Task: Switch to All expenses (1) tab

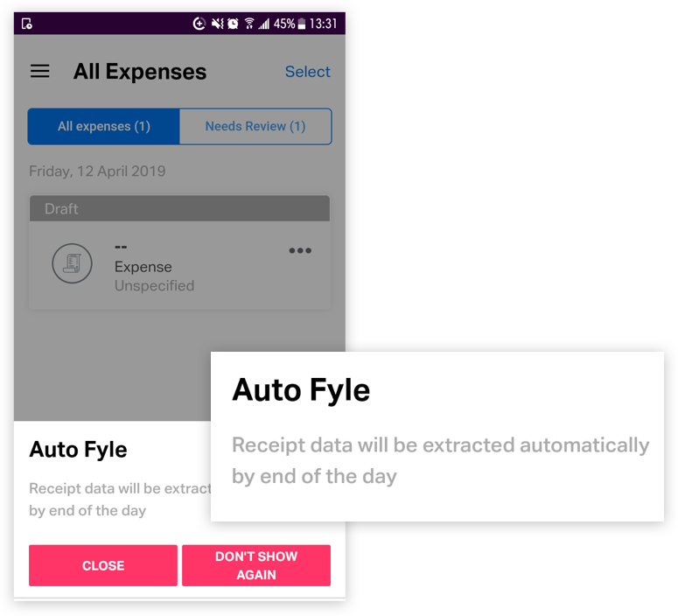Action: 104,126
